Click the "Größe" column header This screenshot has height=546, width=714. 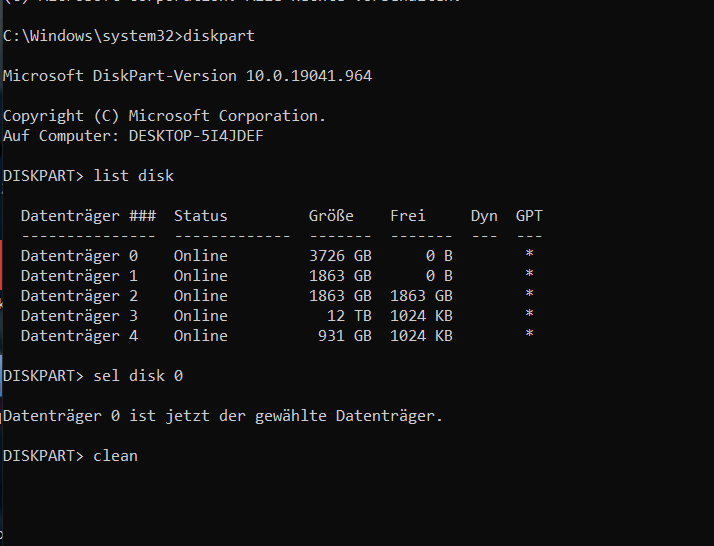tap(331, 216)
